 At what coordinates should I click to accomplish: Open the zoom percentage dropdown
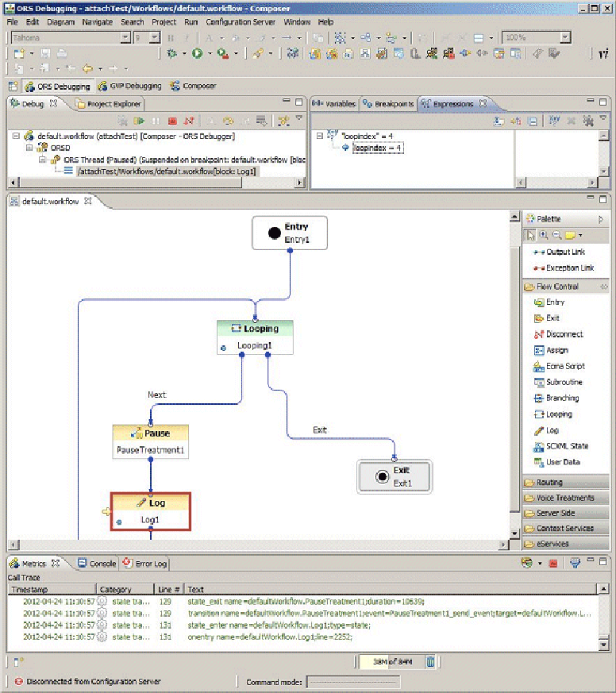click(x=564, y=37)
